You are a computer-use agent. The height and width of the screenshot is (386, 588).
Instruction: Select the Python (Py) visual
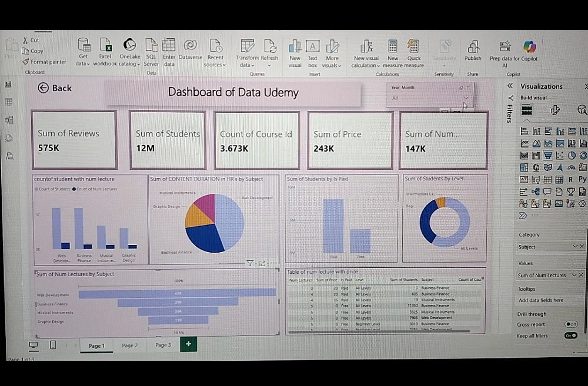point(582,180)
